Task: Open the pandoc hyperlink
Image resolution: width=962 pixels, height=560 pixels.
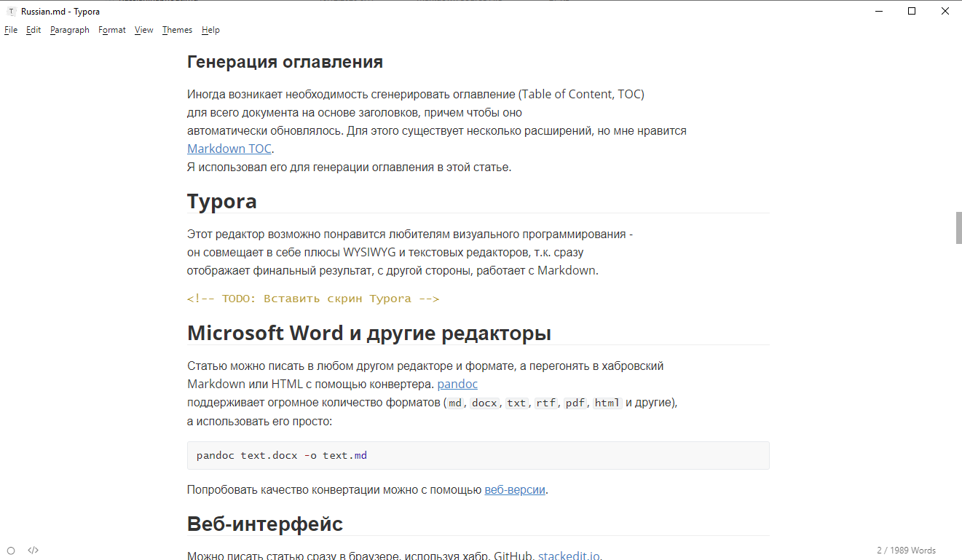Action: 457,384
